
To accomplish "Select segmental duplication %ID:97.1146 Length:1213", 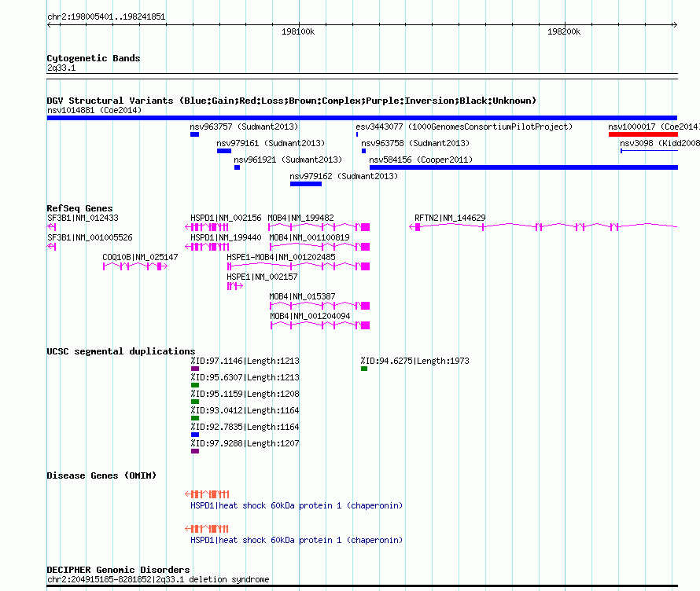I will point(245,361).
